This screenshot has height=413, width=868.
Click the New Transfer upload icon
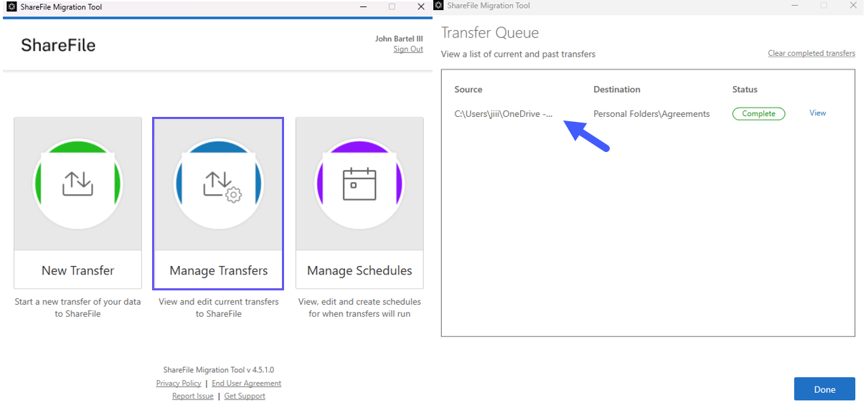tap(77, 184)
